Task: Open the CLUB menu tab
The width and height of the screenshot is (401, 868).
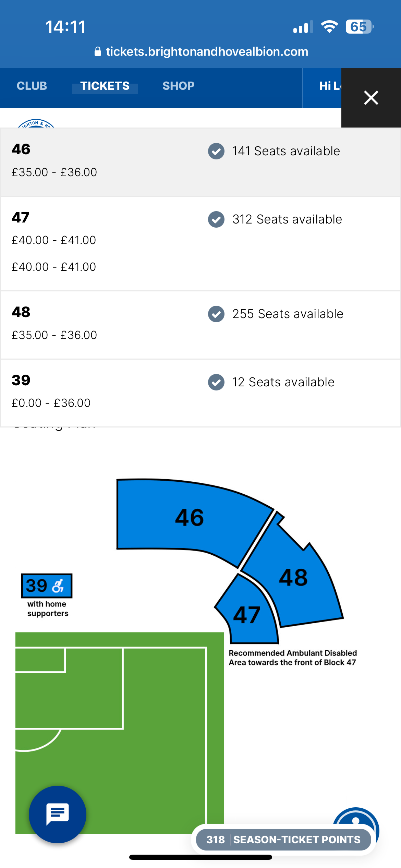Action: point(32,86)
